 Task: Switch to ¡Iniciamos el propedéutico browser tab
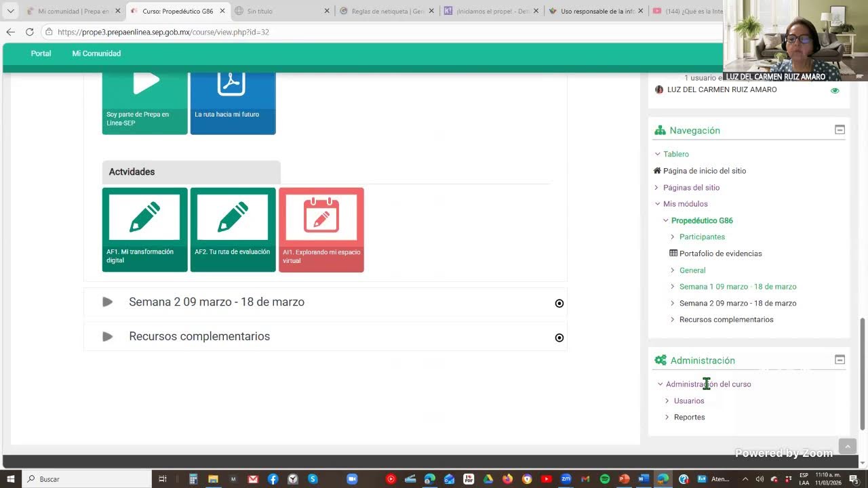492,12
